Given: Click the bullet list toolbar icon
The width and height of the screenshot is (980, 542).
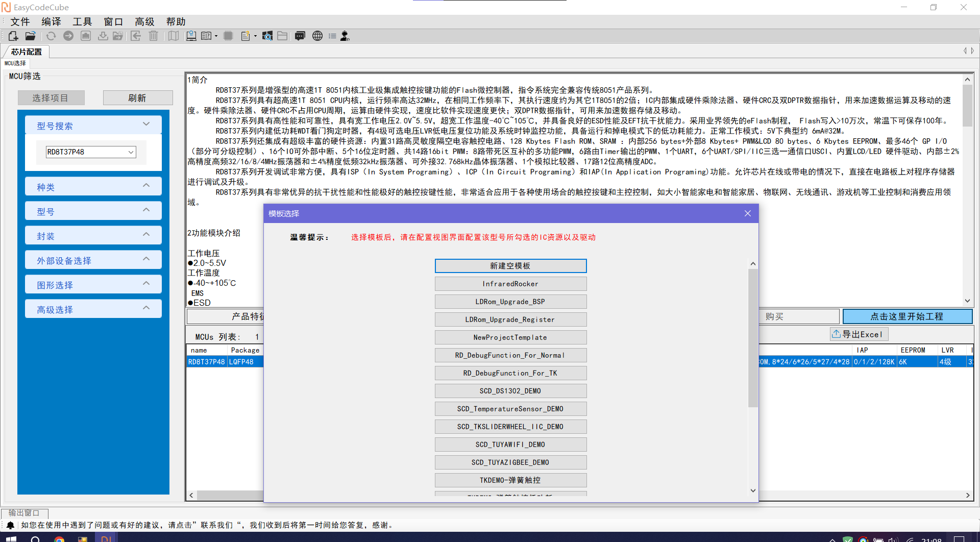Looking at the screenshot, I should pos(332,36).
